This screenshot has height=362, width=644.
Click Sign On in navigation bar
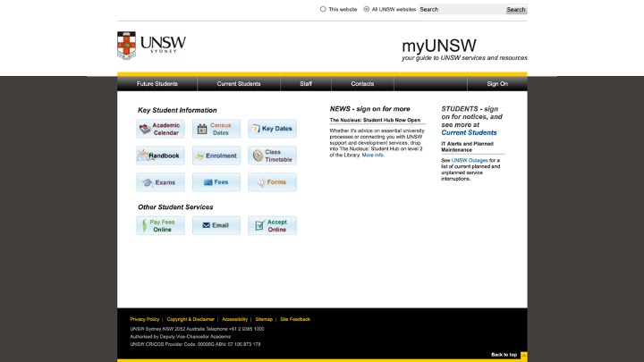point(497,84)
